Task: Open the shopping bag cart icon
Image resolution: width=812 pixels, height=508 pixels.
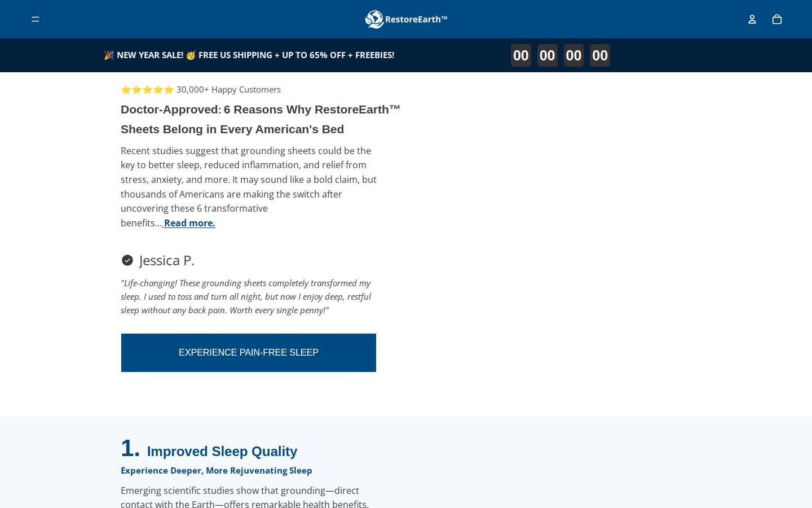Action: (x=777, y=19)
